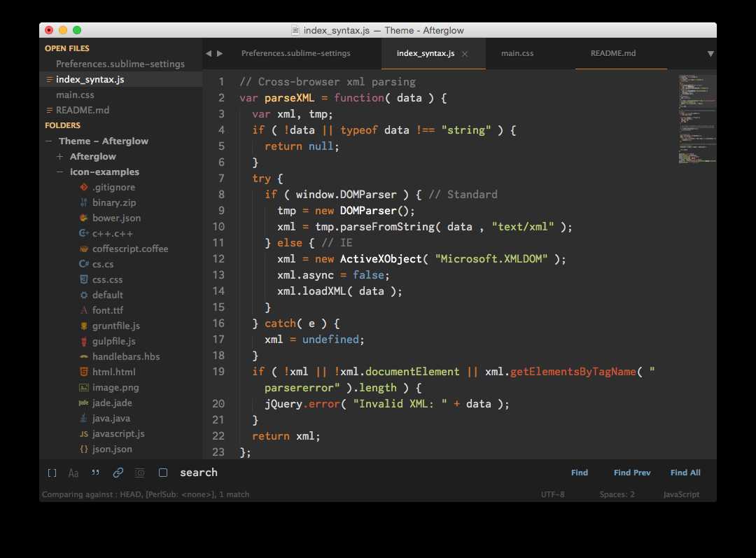Click the FOLDERS sidebar header
The height and width of the screenshot is (558, 756).
click(x=63, y=125)
